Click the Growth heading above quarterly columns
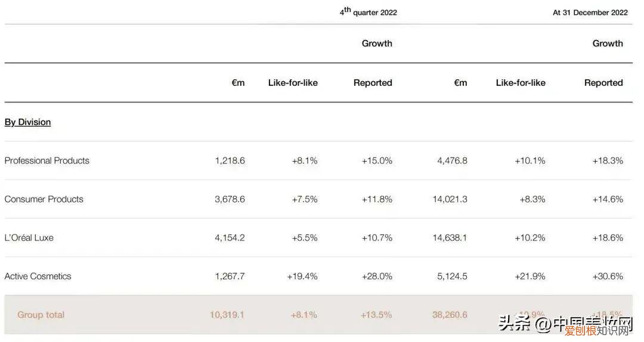This screenshot has width=644, height=342. coord(377,44)
